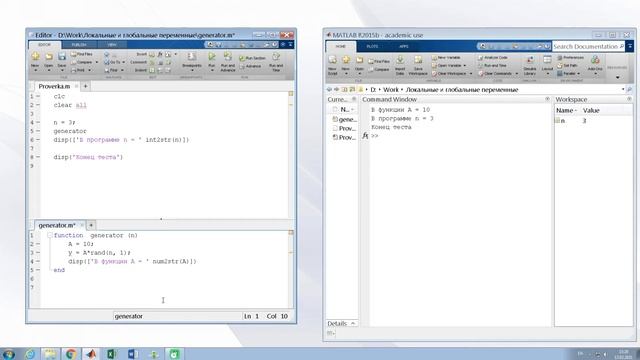
Task: Open the Print dropdown arrow in the Editor
Action: point(89,70)
